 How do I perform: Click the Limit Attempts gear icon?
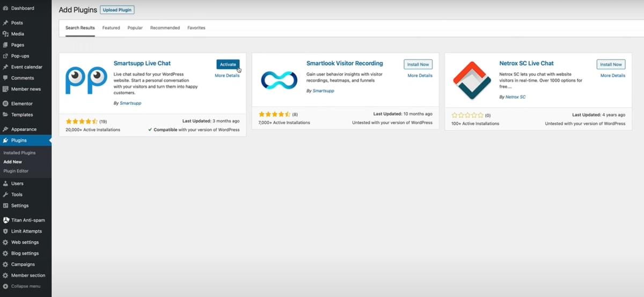pos(5,231)
